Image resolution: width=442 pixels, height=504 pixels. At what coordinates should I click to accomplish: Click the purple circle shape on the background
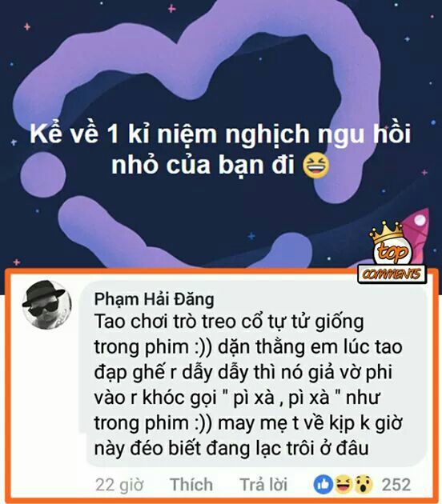[43, 174]
